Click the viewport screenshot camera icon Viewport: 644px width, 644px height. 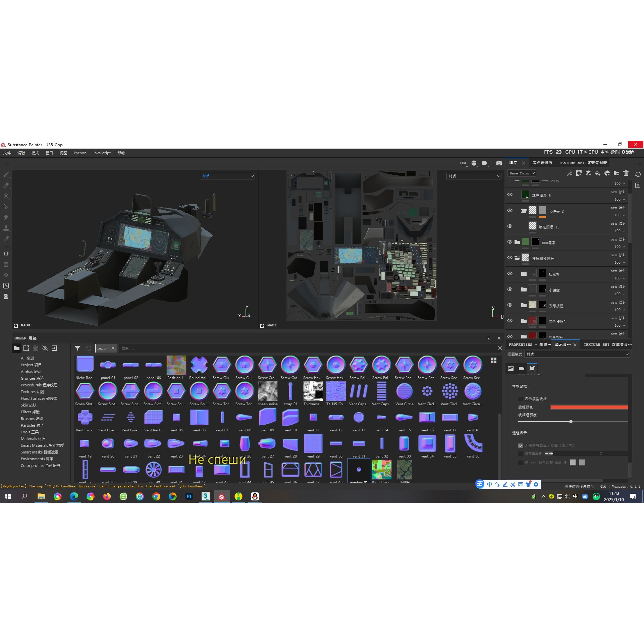pos(499,163)
